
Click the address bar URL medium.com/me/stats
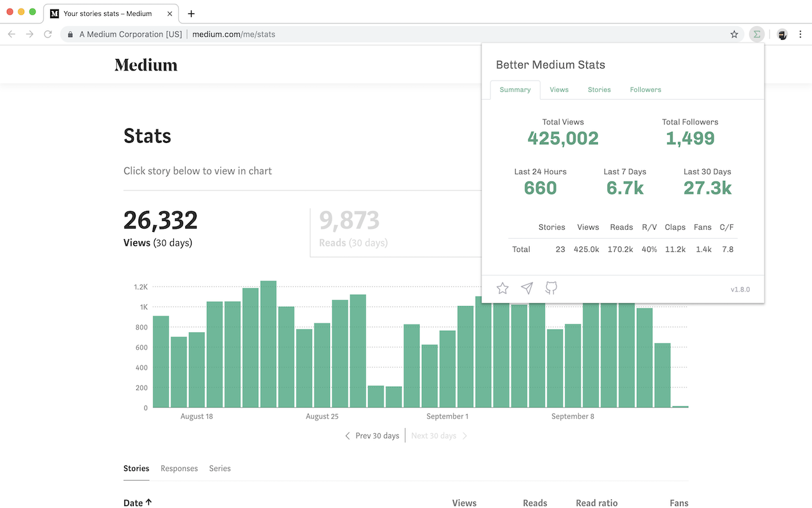tap(233, 34)
